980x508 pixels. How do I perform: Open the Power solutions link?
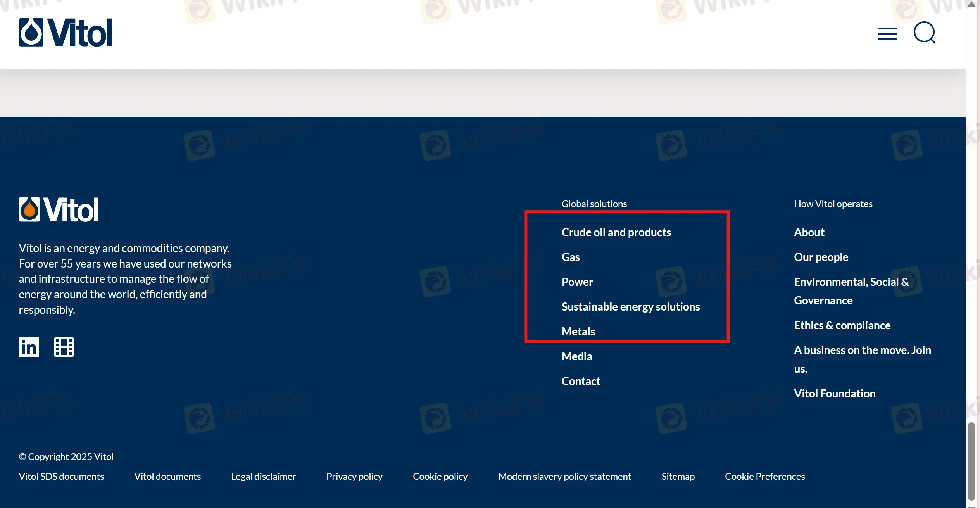point(577,282)
